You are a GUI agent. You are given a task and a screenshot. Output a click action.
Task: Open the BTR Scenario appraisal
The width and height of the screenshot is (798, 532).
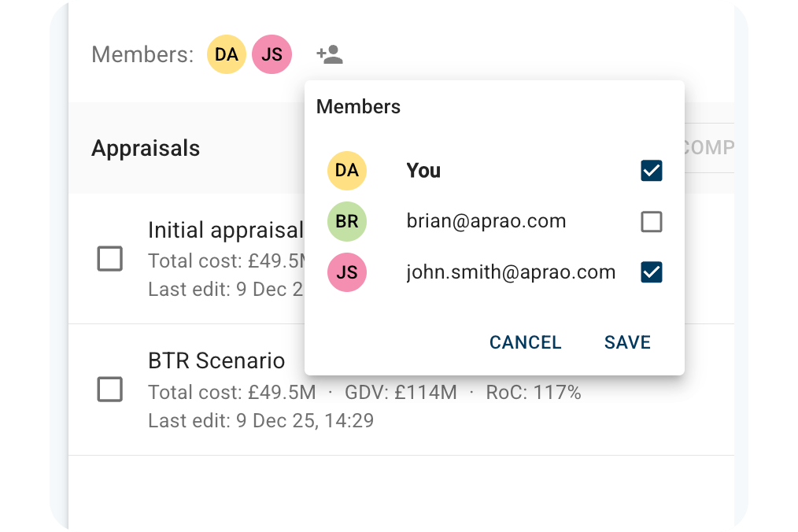click(x=216, y=361)
